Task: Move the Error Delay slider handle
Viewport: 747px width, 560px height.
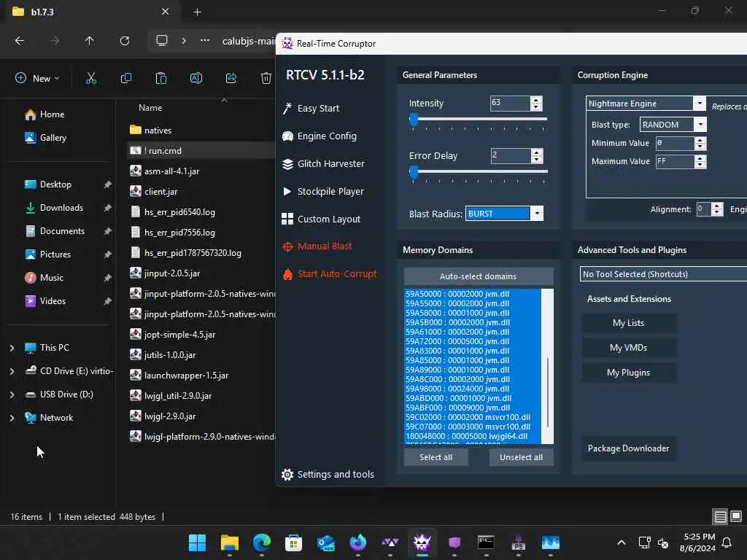Action: pos(414,171)
